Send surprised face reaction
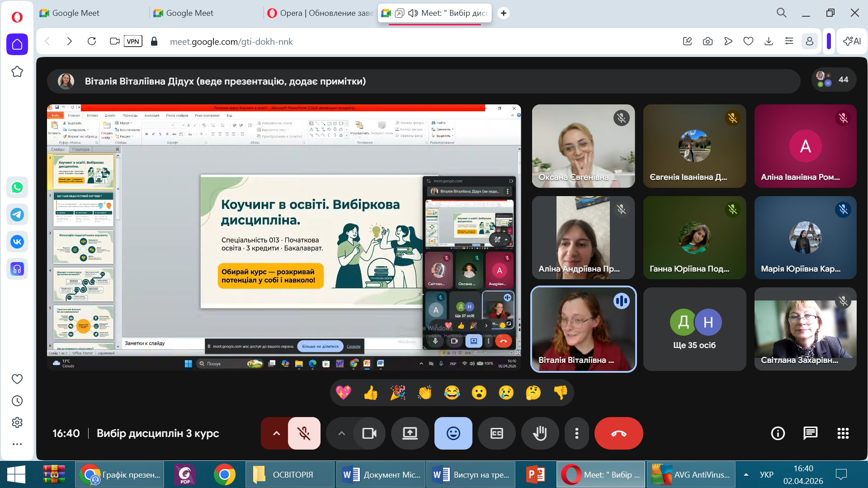Image resolution: width=868 pixels, height=488 pixels. (479, 393)
